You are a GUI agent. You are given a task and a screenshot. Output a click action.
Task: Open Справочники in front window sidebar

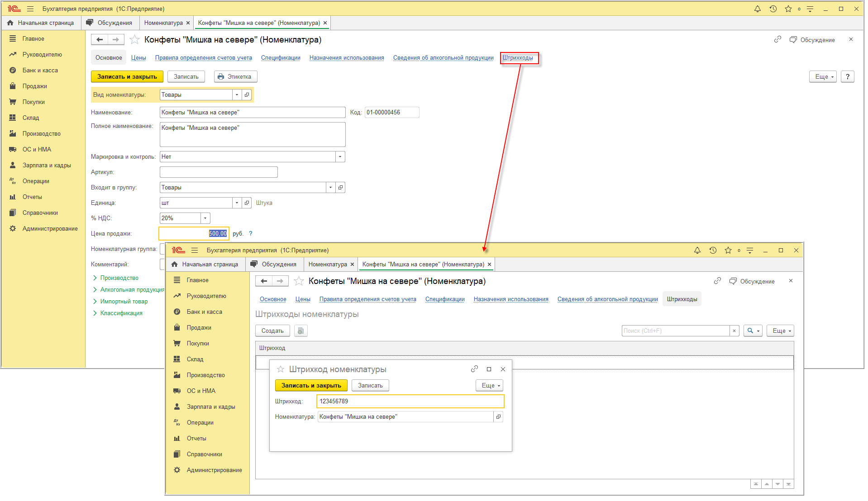204,454
